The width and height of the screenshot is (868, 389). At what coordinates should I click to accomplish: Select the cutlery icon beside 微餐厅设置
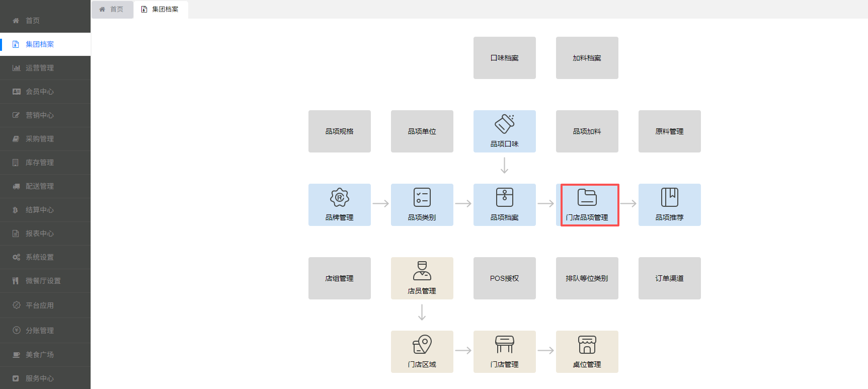point(16,281)
